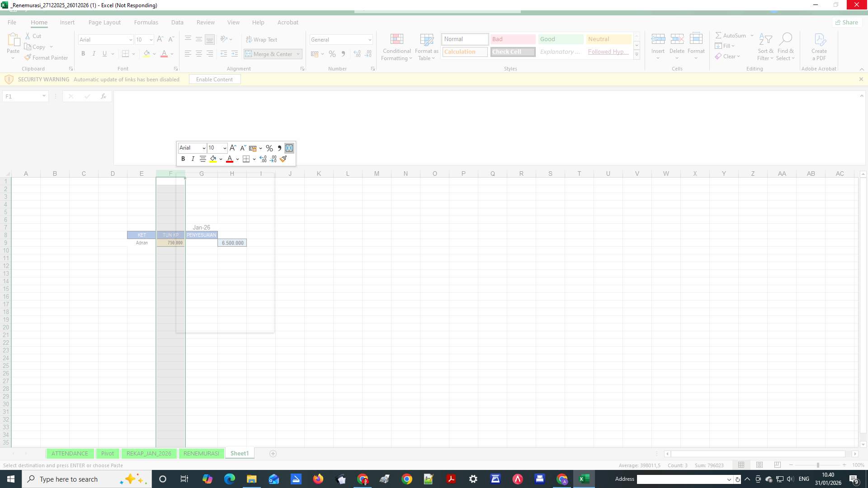Click the Enable Content button
Image resolution: width=868 pixels, height=488 pixels.
[x=214, y=79]
